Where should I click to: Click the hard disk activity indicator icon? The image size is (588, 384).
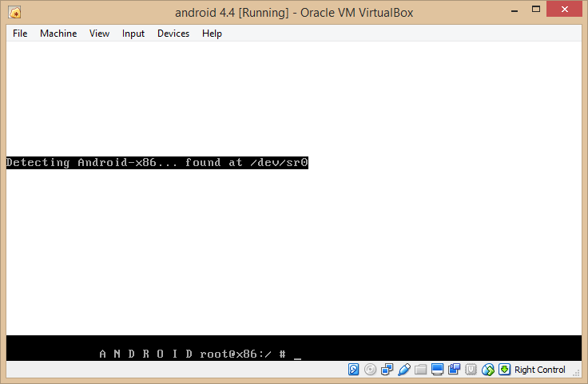coord(354,370)
